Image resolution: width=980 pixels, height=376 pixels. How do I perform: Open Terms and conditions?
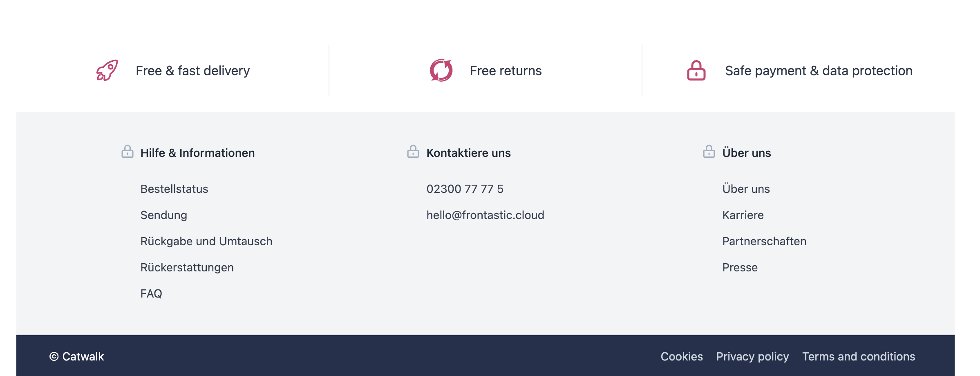click(x=859, y=356)
